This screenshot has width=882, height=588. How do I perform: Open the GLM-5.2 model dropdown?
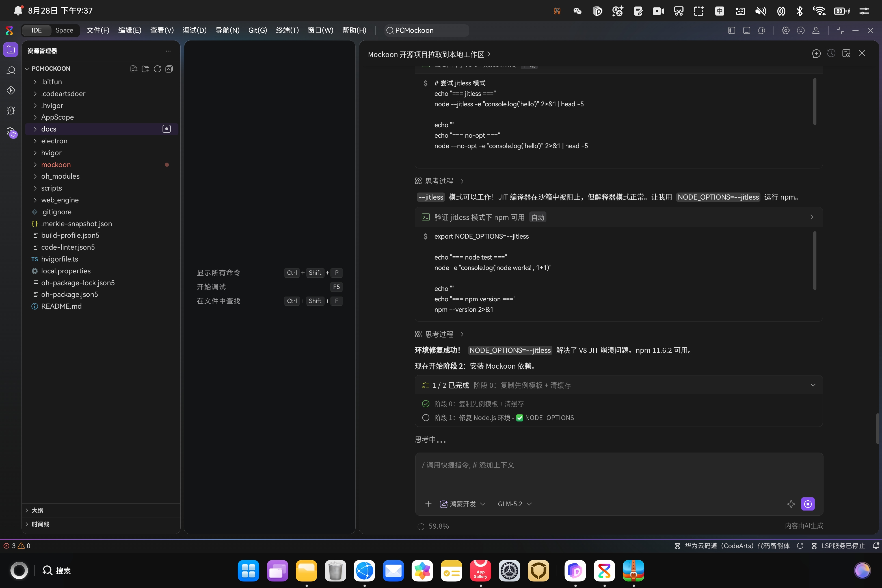(514, 504)
